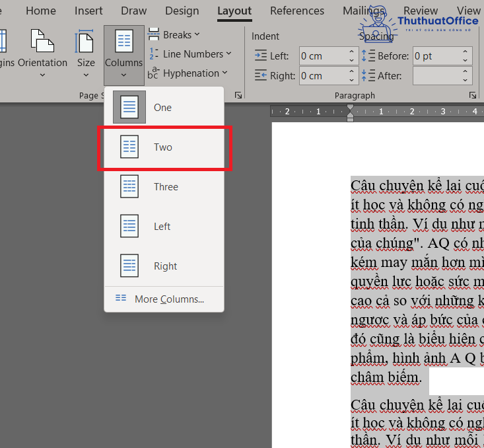Open the View tab
484x448 pixels.
469,11
